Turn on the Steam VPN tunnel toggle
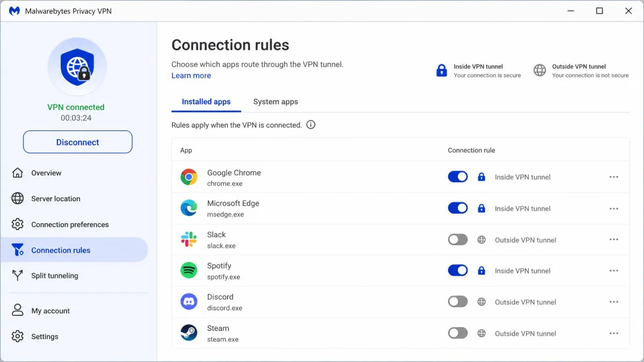Image resolution: width=644 pixels, height=362 pixels. (458, 333)
